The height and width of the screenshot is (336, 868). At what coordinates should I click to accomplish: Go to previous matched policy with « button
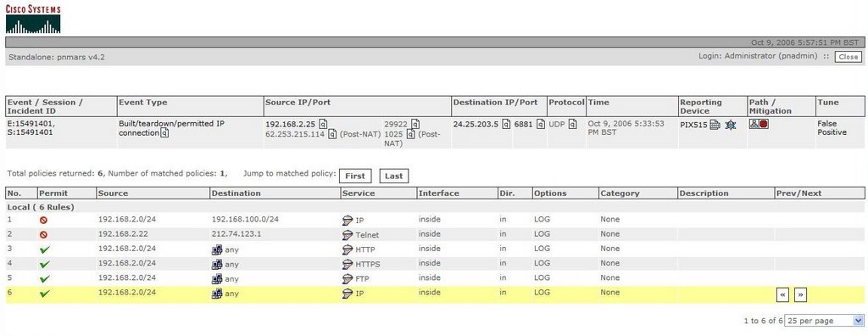coord(782,295)
